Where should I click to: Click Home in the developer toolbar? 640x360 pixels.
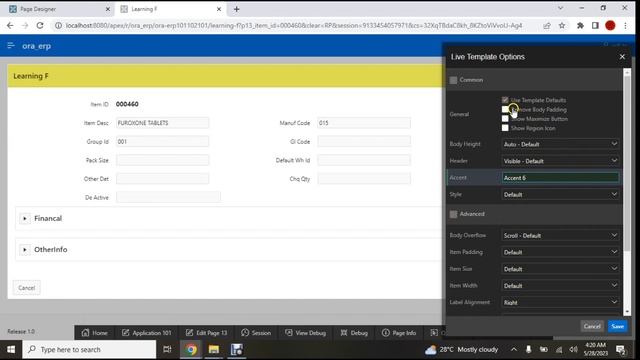coord(94,333)
